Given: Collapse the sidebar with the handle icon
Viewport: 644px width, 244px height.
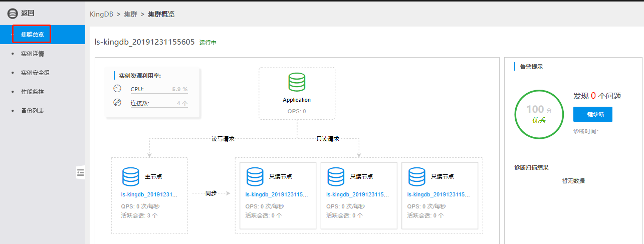Looking at the screenshot, I should pos(81,172).
